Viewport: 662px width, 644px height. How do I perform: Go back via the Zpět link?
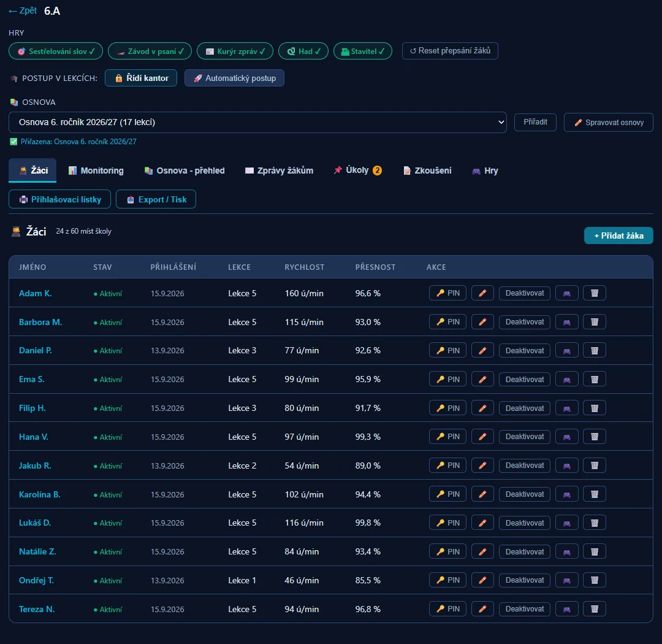[23, 11]
